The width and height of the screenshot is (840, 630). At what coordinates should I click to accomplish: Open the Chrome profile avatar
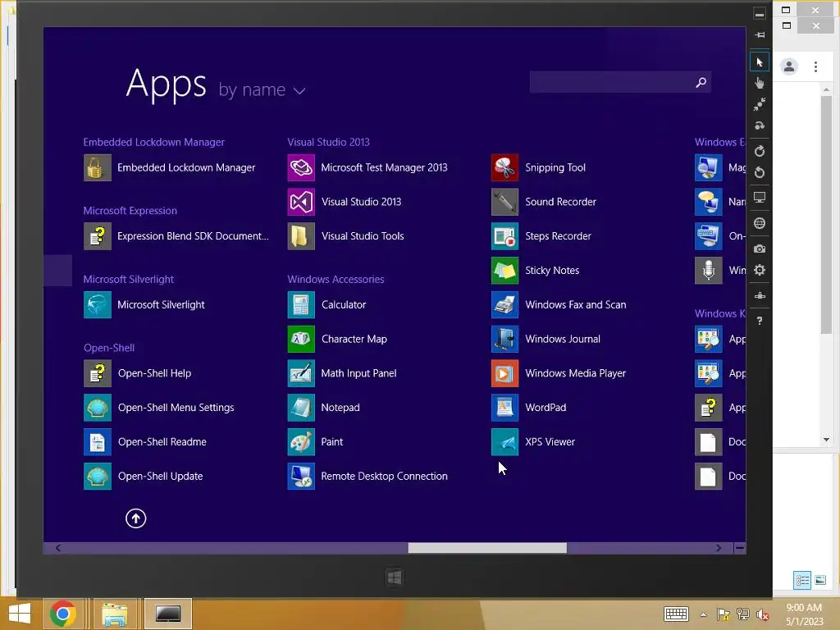(789, 66)
